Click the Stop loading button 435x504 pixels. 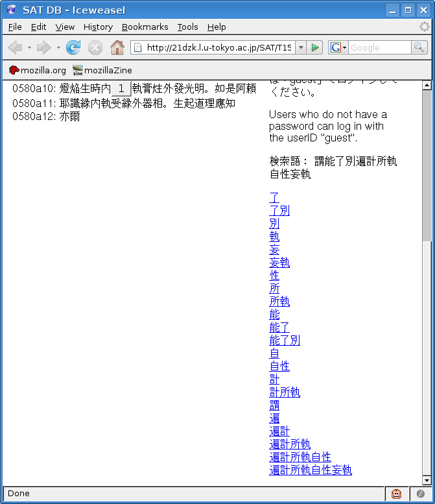pyautogui.click(x=95, y=47)
